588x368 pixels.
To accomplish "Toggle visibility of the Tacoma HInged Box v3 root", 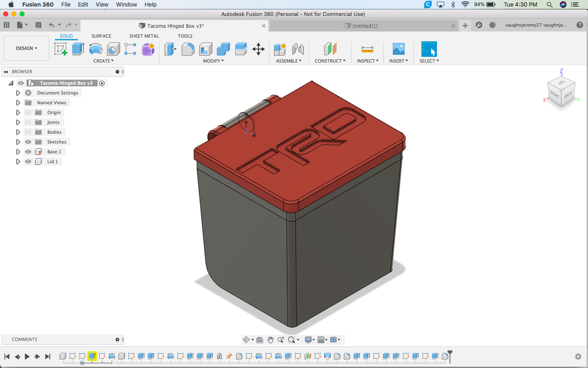I will (21, 83).
